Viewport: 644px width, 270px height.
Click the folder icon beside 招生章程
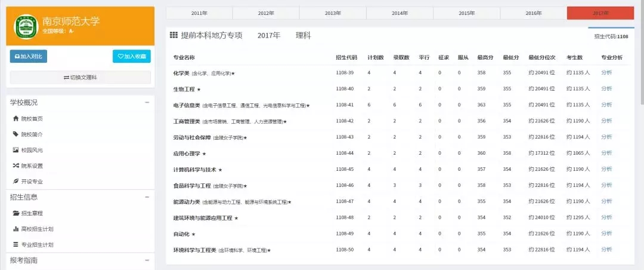[16, 213]
